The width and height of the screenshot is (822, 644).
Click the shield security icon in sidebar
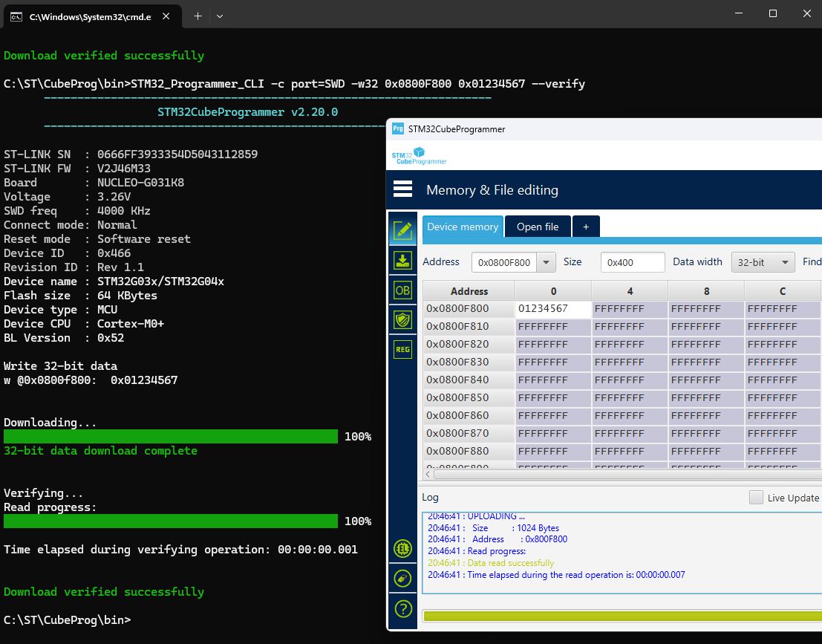click(x=402, y=319)
